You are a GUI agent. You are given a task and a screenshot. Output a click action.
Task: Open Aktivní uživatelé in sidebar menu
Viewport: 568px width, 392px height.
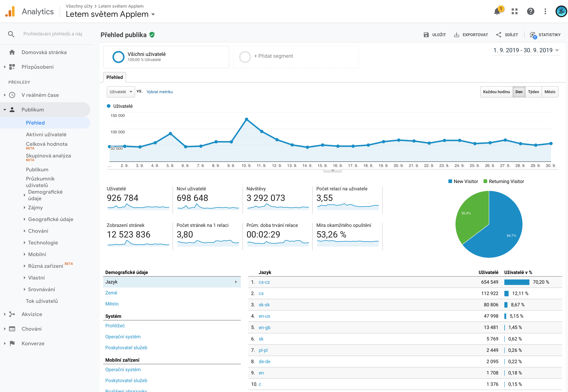tap(46, 135)
